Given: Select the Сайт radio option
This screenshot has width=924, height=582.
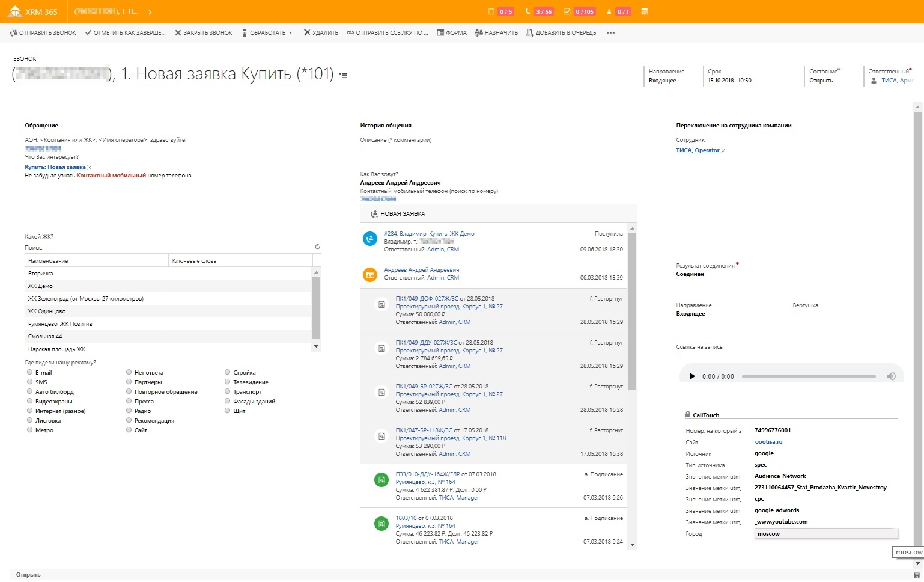Looking at the screenshot, I should pos(129,430).
